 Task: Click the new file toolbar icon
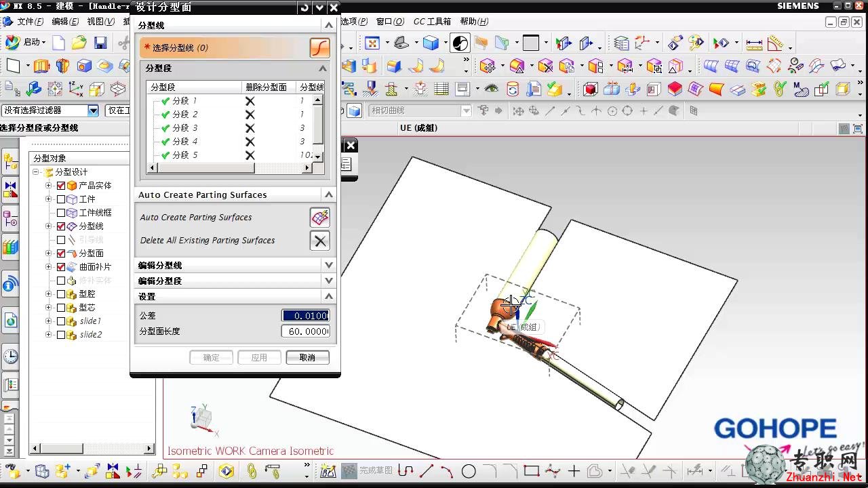pyautogui.click(x=59, y=43)
